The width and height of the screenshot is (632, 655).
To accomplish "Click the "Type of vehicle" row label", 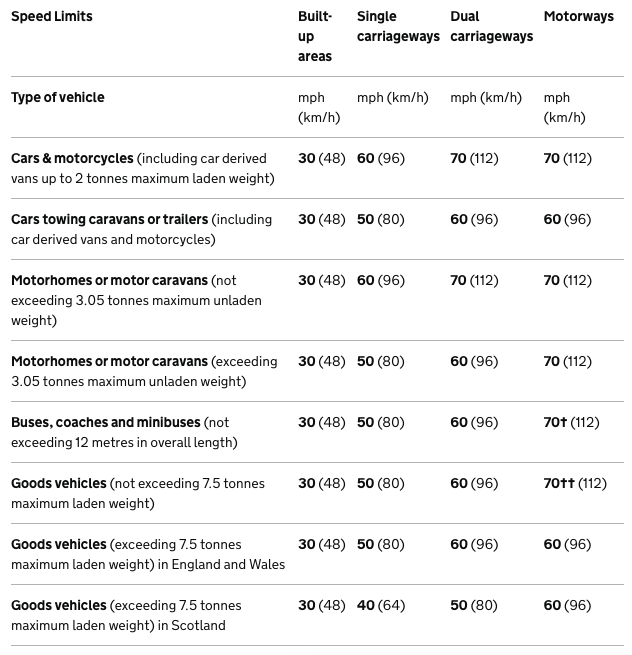I will coord(58,98).
